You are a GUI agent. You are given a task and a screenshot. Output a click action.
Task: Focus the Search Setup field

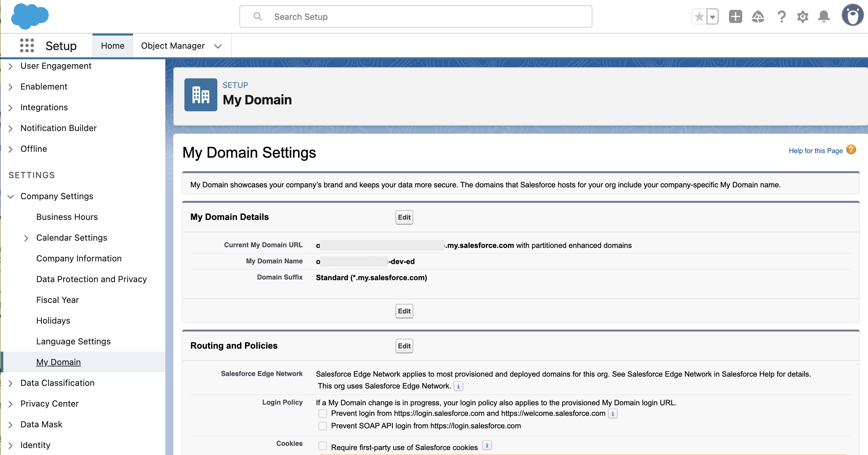click(x=416, y=16)
